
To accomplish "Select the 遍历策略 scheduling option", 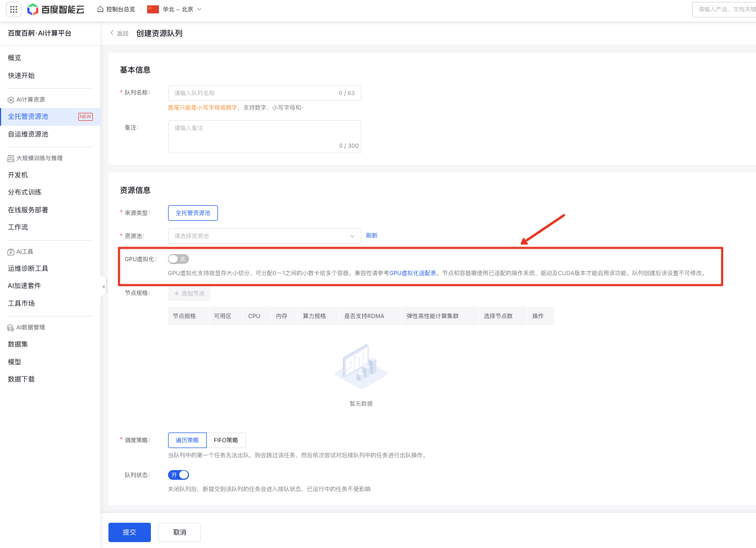I will coord(187,440).
